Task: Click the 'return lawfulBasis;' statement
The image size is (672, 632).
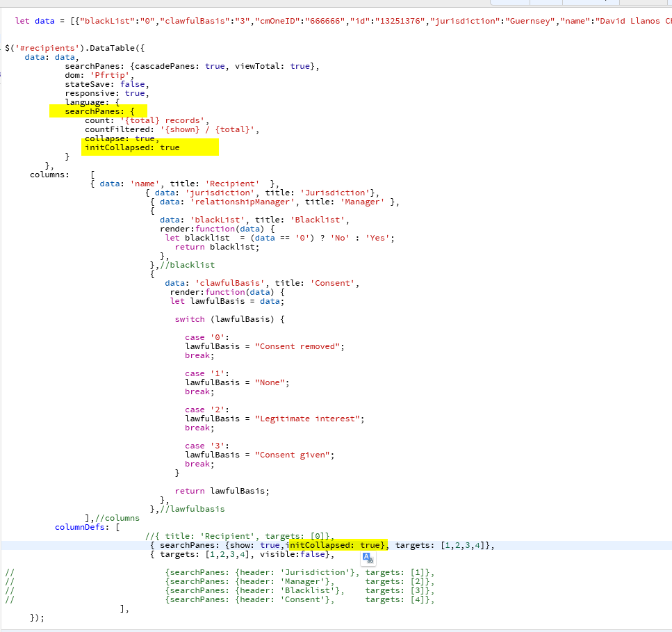Action: click(x=222, y=491)
